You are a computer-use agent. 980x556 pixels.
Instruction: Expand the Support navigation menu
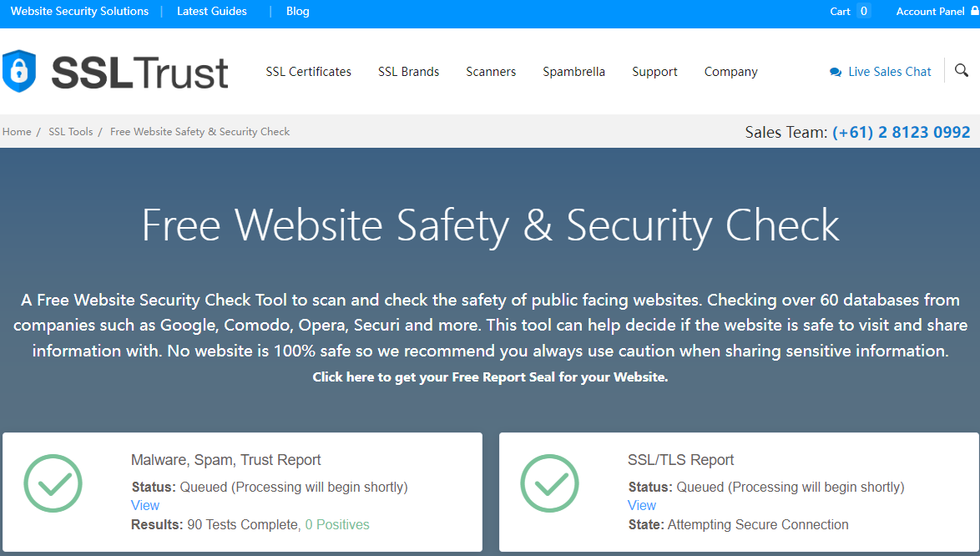(654, 72)
